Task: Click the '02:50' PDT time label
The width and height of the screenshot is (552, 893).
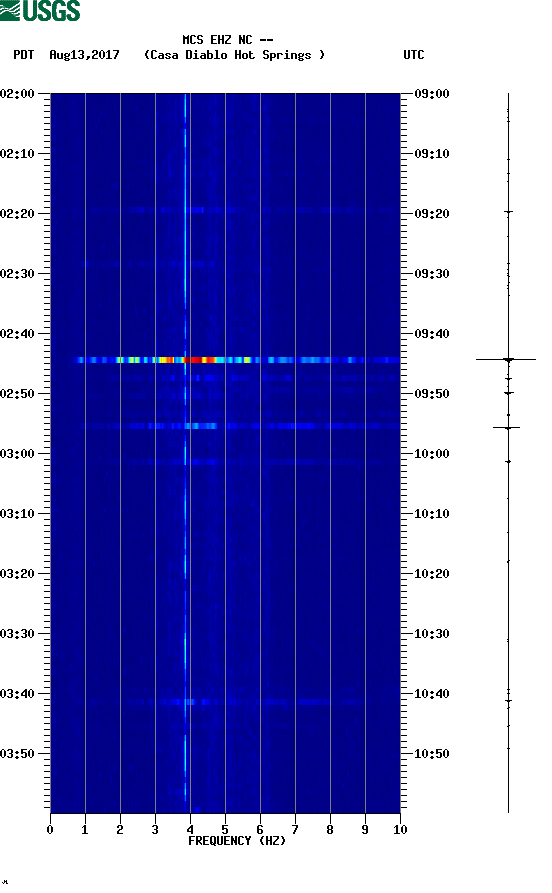Action: (x=17, y=394)
